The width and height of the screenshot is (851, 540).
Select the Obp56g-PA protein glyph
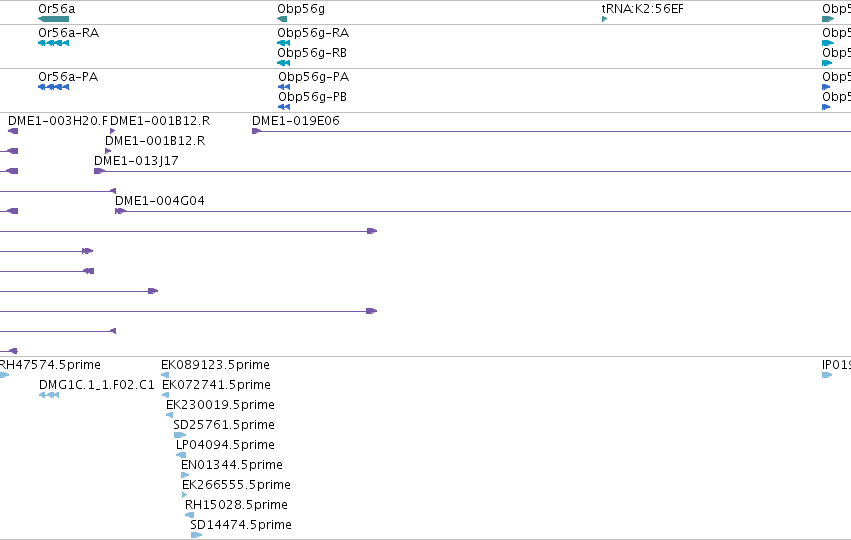coord(284,87)
